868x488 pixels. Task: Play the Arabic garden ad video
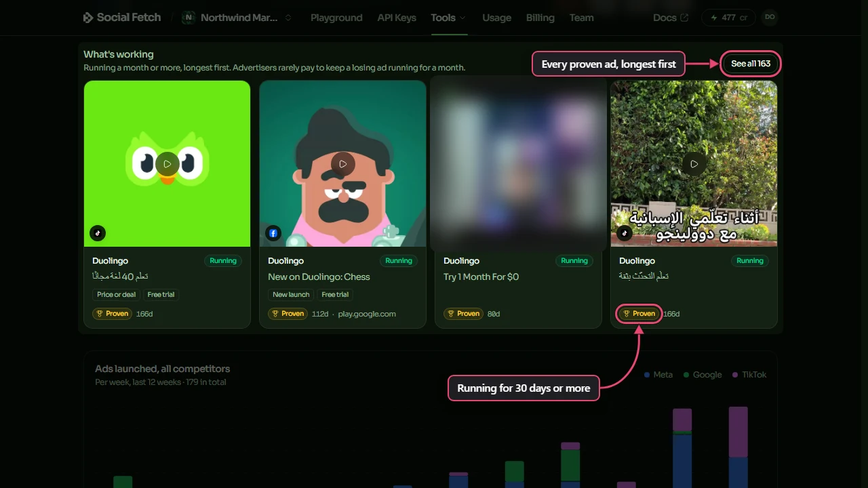pos(694,164)
